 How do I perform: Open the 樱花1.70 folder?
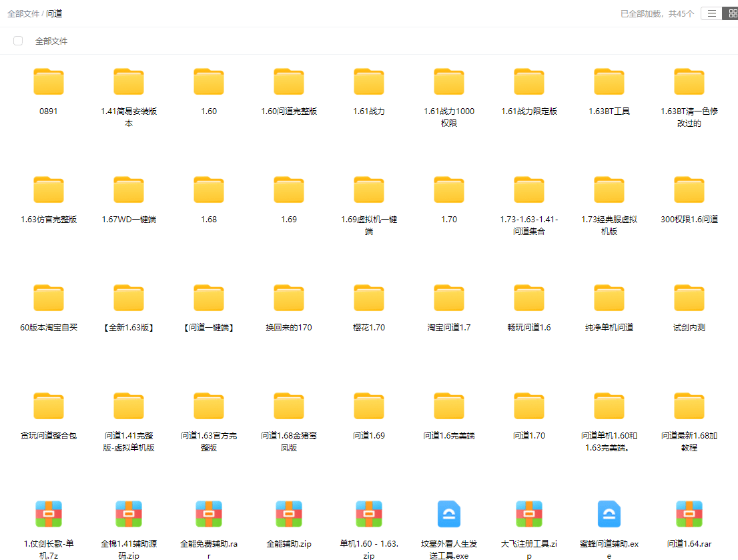pos(369,298)
